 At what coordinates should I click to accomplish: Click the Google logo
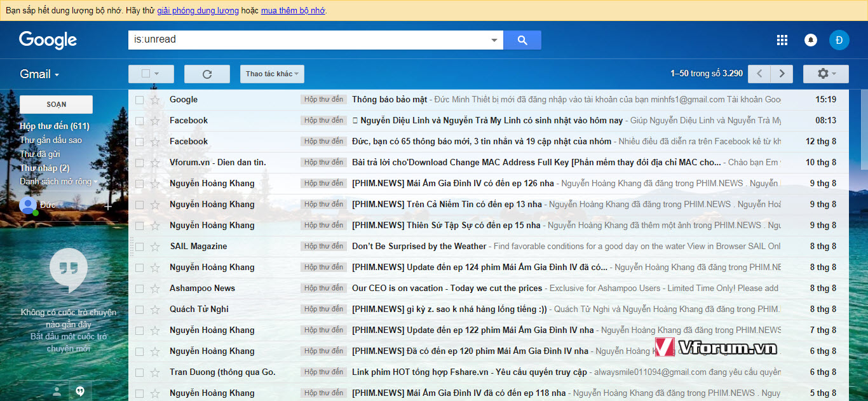[48, 40]
